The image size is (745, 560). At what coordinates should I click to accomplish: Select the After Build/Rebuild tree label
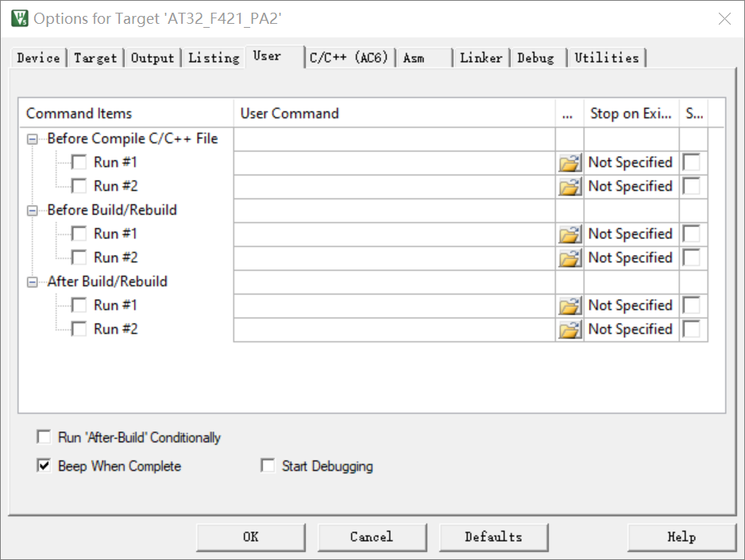click(x=107, y=281)
